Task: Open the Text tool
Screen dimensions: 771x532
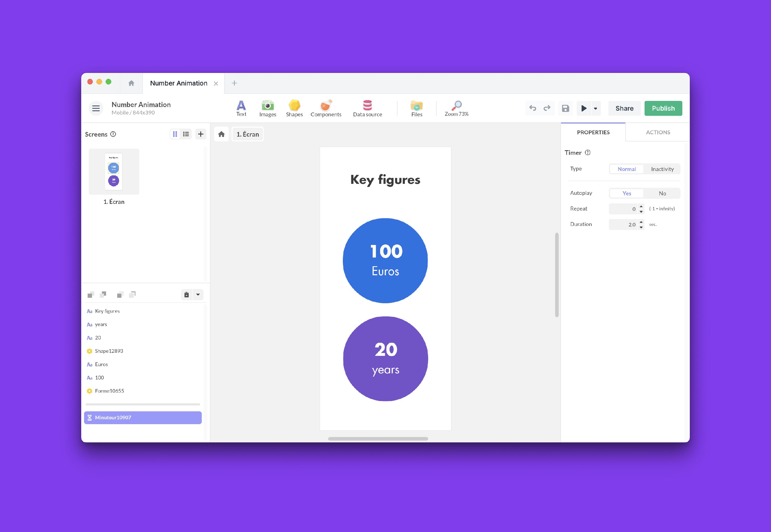Action: (x=241, y=108)
